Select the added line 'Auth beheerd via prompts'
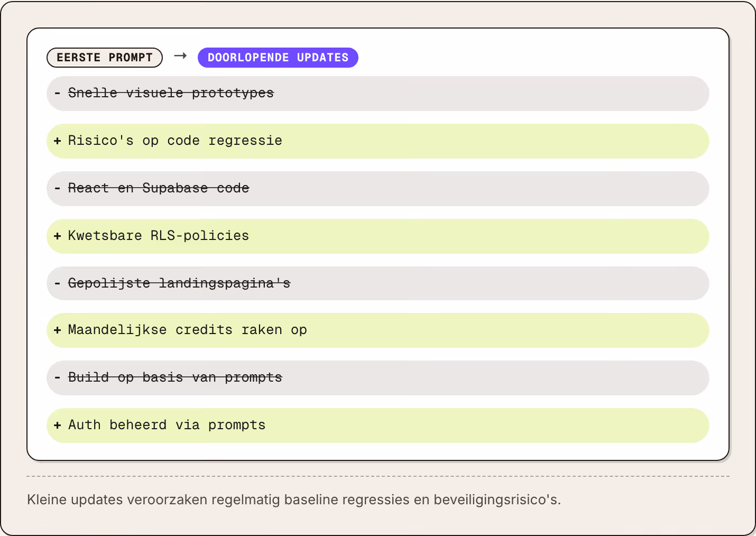Viewport: 756px width, 536px height. (377, 426)
